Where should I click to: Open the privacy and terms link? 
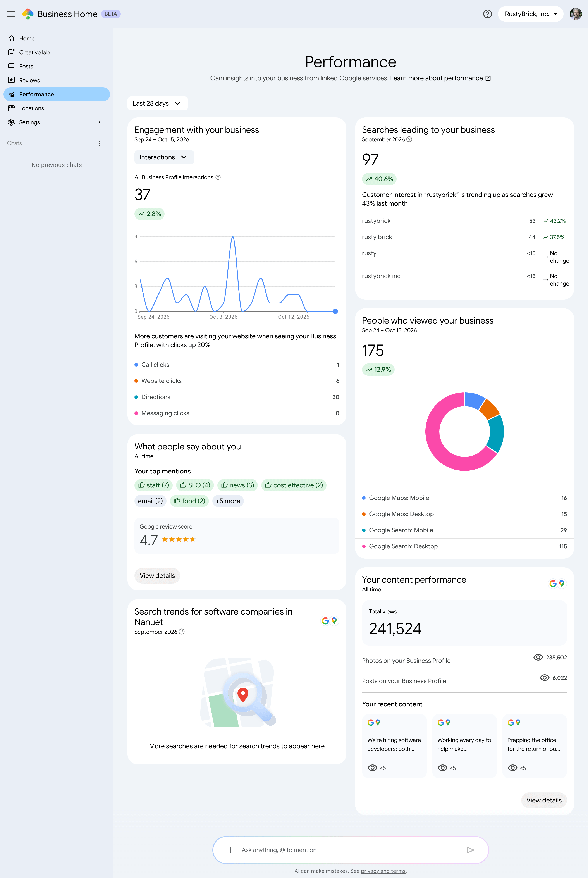click(x=383, y=871)
